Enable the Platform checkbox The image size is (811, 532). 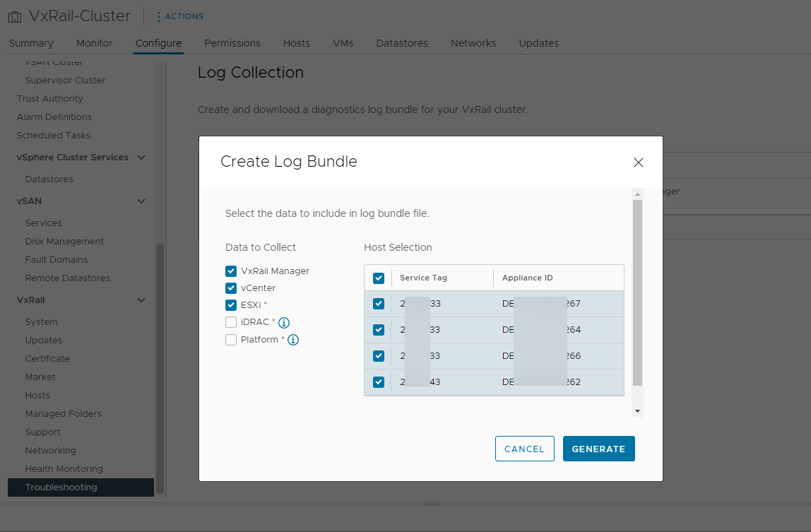[x=231, y=340]
